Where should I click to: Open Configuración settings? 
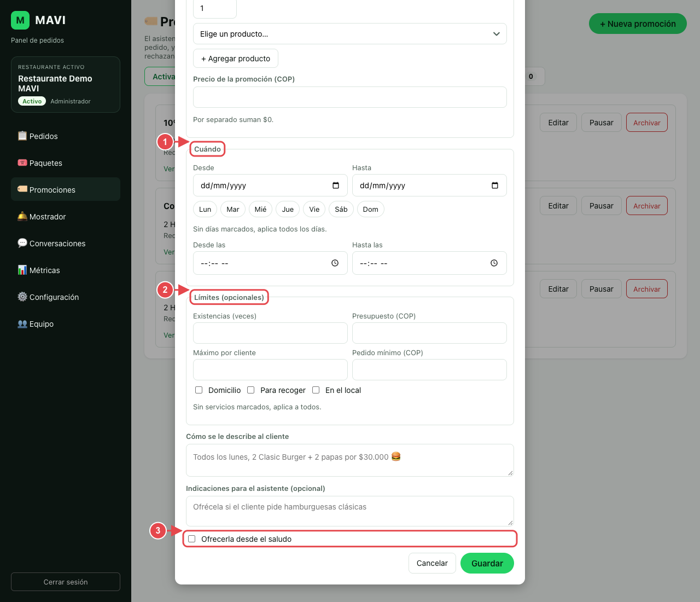(66, 297)
